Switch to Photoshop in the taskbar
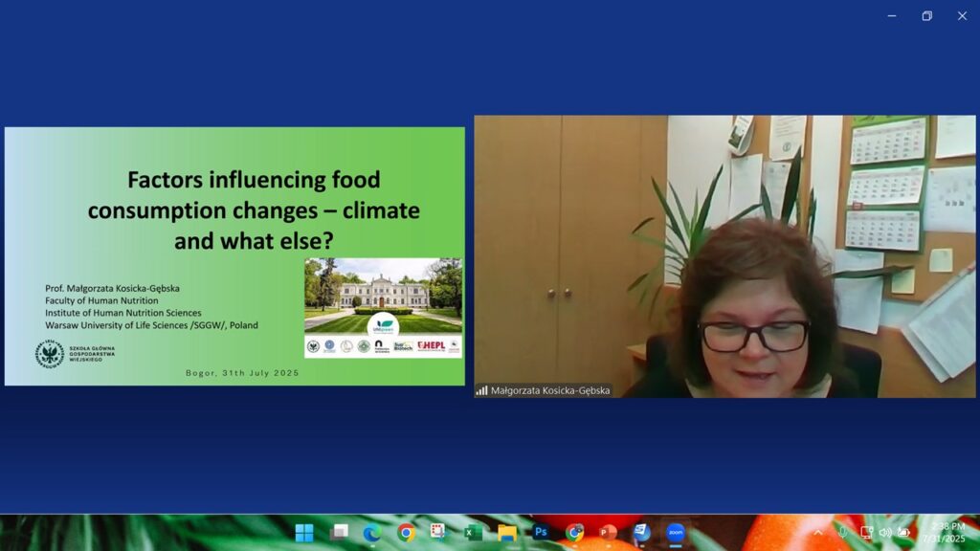The height and width of the screenshot is (551, 980). (x=541, y=533)
